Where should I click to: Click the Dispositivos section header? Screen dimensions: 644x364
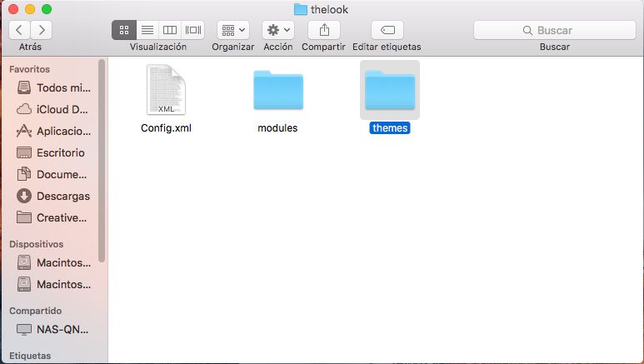[36, 244]
